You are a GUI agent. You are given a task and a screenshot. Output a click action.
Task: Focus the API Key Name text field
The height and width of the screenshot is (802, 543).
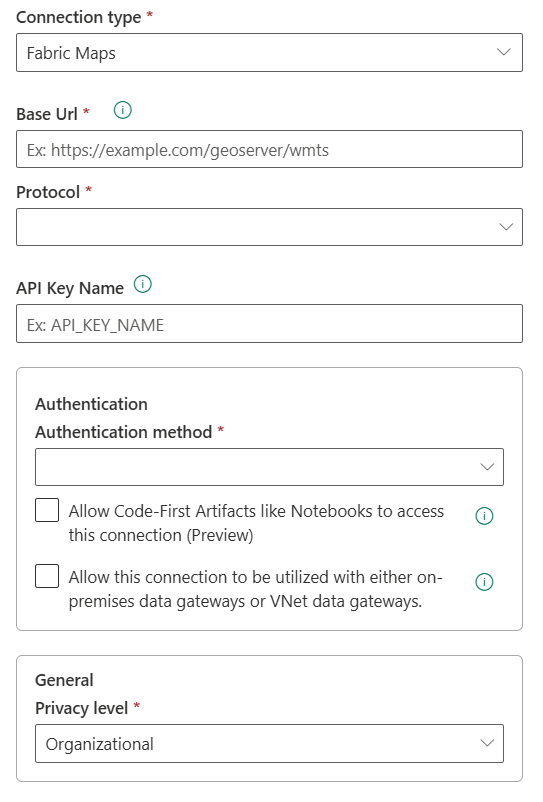pyautogui.click(x=269, y=324)
